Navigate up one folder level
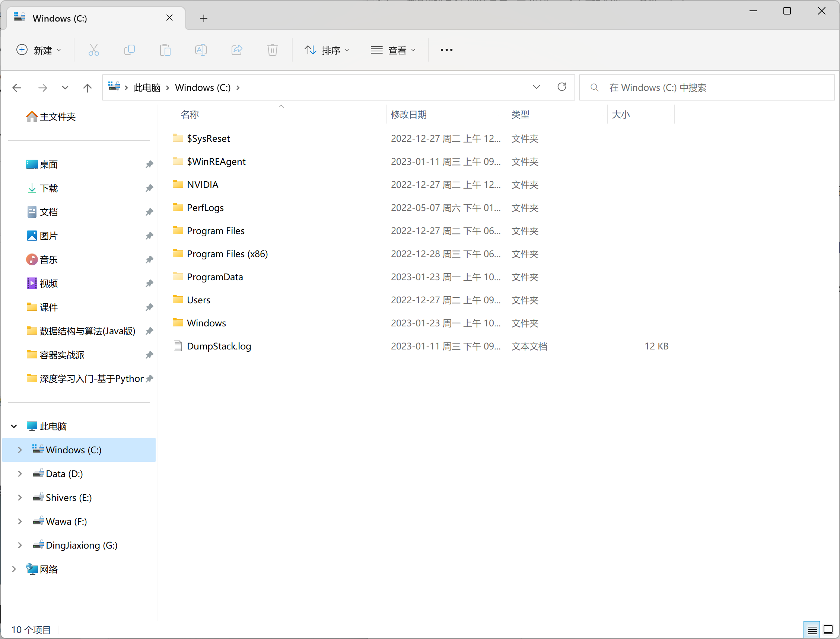Viewport: 840px width, 639px height. click(87, 88)
